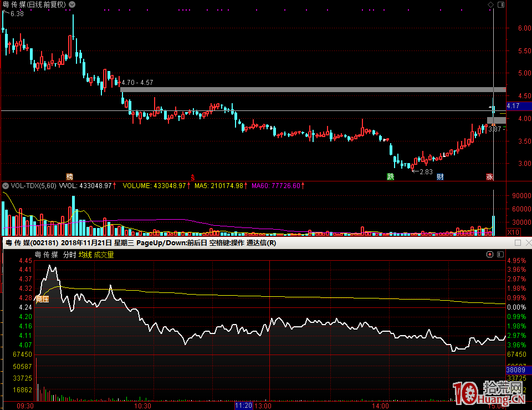Click the highlighted 11:20 time label
The image size is (532, 410).
pyautogui.click(x=244, y=406)
